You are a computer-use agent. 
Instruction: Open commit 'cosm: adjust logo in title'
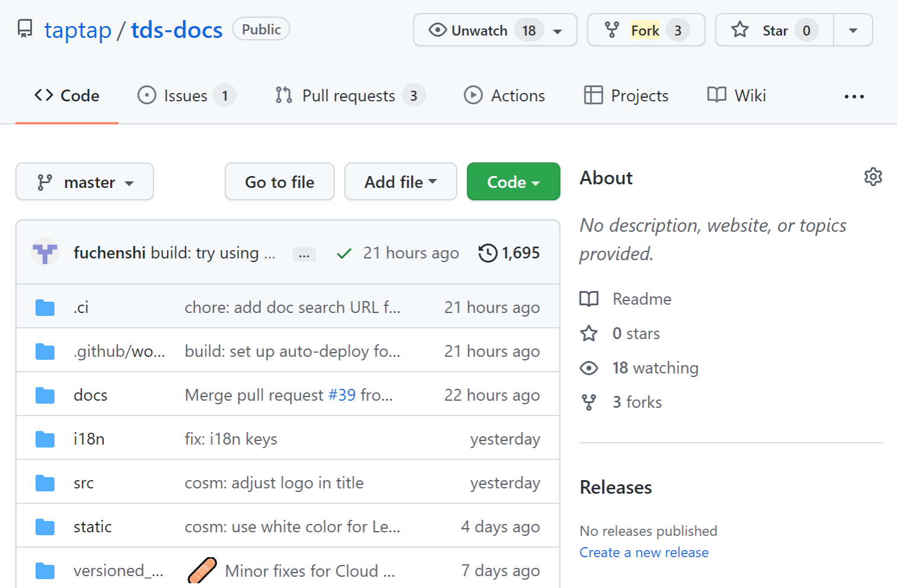[274, 483]
